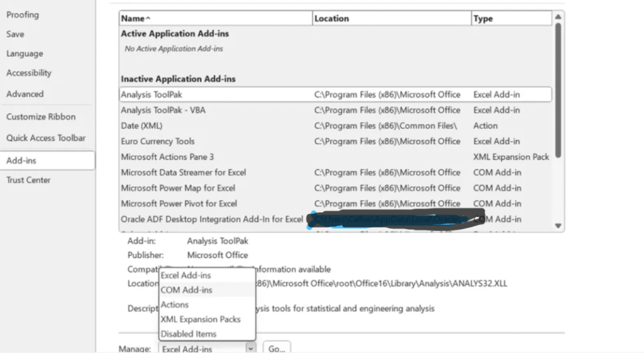Select Oracle ADF Desktop Integration Add-In row
644x355 pixels.
tap(336, 220)
